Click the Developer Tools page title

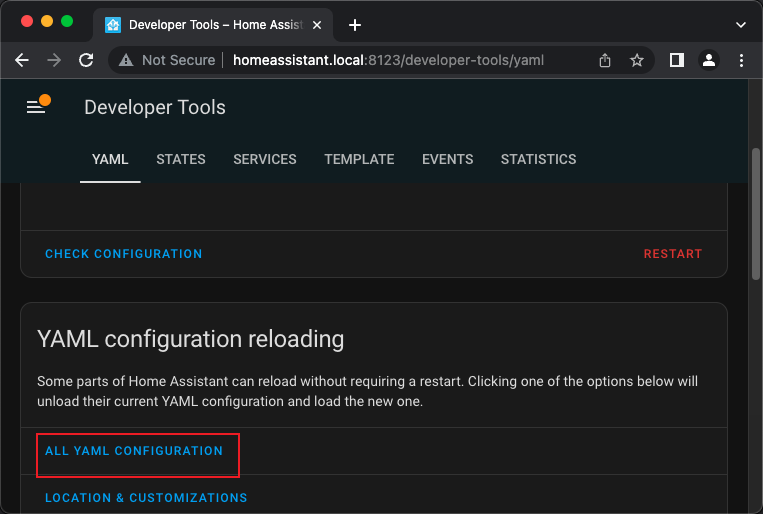[155, 108]
